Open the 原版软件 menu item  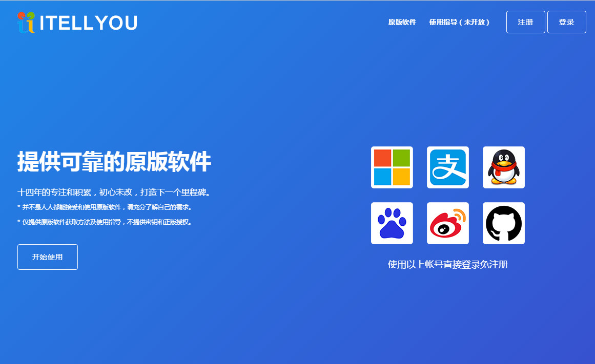402,22
